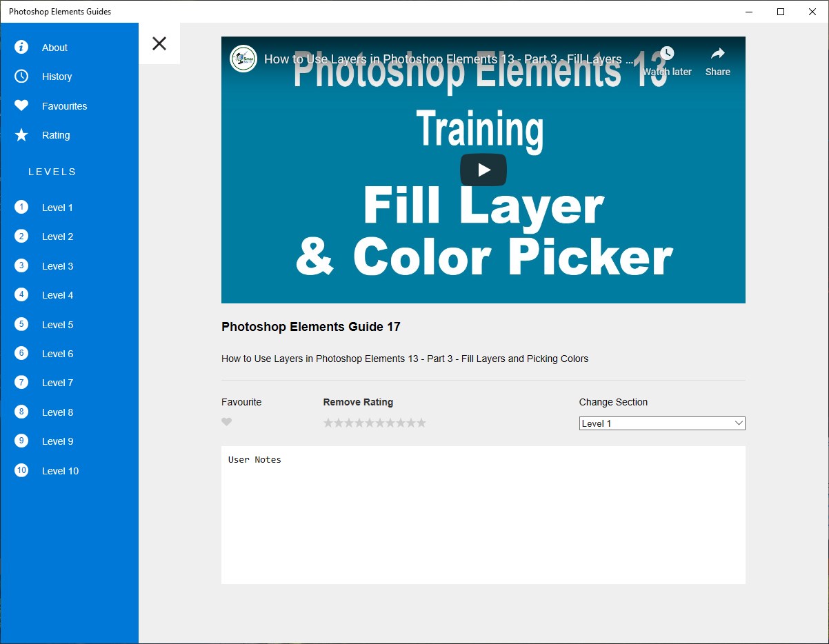
Task: Click the Watch later clock icon
Action: tap(667, 54)
